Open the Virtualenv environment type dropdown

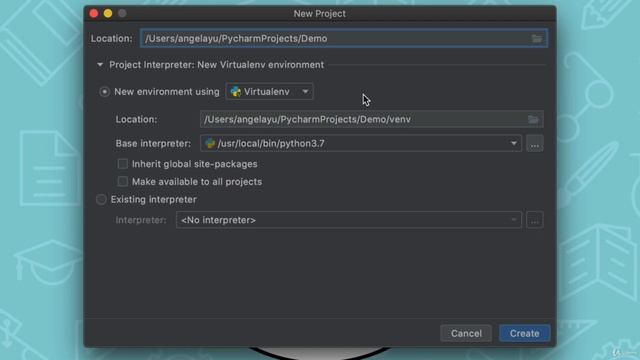click(269, 91)
